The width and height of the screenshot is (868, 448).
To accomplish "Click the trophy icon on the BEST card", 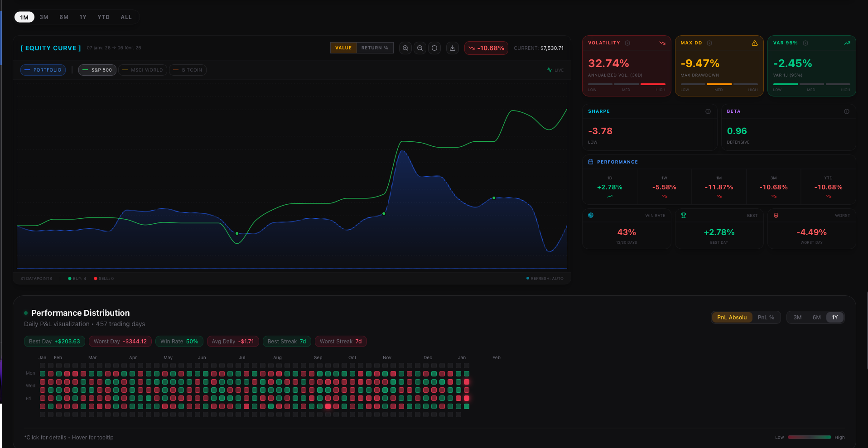I will pos(684,215).
